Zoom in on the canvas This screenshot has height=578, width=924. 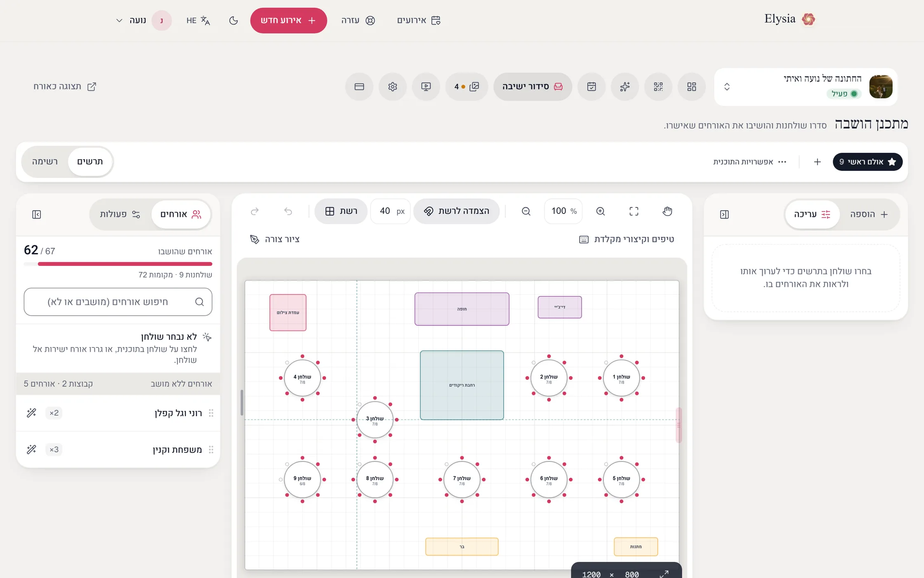pos(601,211)
